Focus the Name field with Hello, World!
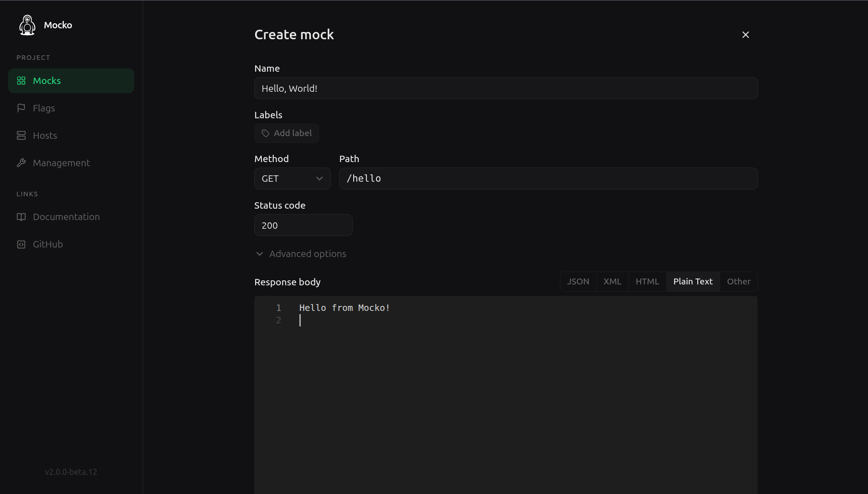 tap(506, 88)
